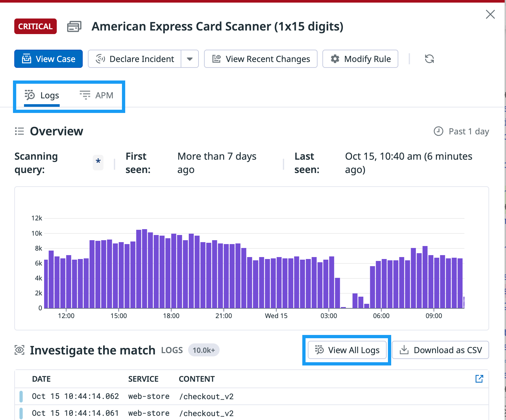Click the refresh icon beside Modify Rule
Image resolution: width=506 pixels, height=420 pixels.
click(x=429, y=59)
